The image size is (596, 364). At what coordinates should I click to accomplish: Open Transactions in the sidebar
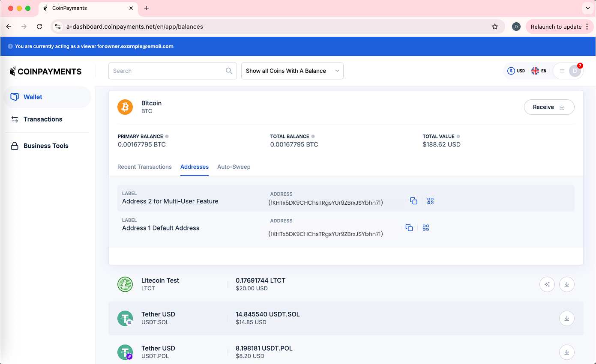43,119
